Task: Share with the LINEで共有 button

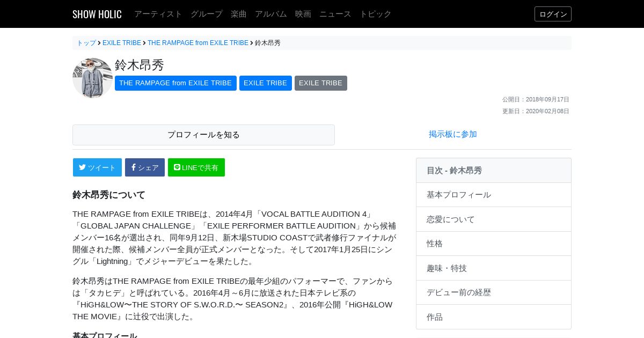Action: [x=196, y=167]
